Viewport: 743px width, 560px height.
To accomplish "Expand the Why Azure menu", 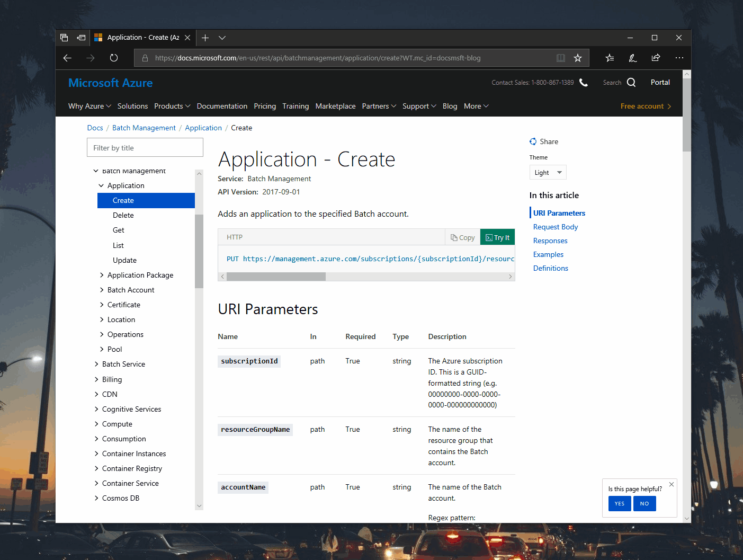I will [89, 106].
